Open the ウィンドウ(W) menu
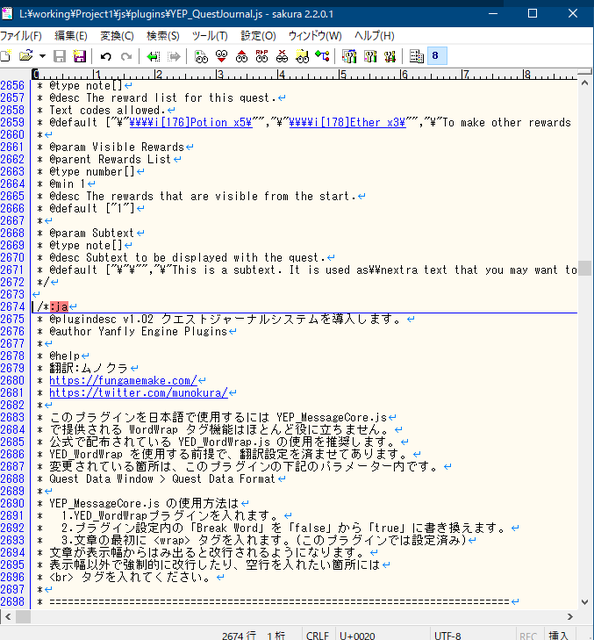Viewport: 594px width, 640px height. click(315, 36)
